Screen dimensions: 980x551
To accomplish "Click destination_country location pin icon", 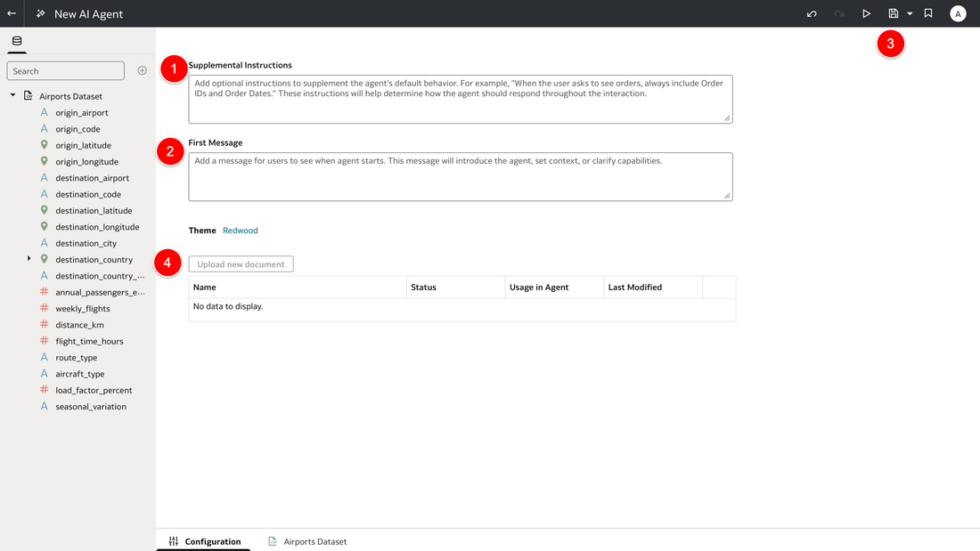I will point(44,259).
